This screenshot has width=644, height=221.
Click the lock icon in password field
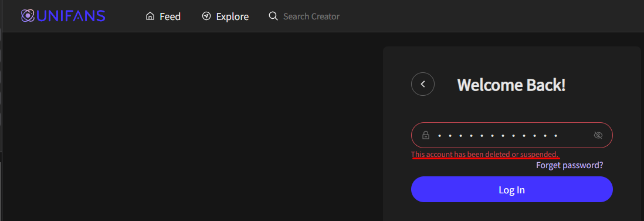[x=426, y=135]
